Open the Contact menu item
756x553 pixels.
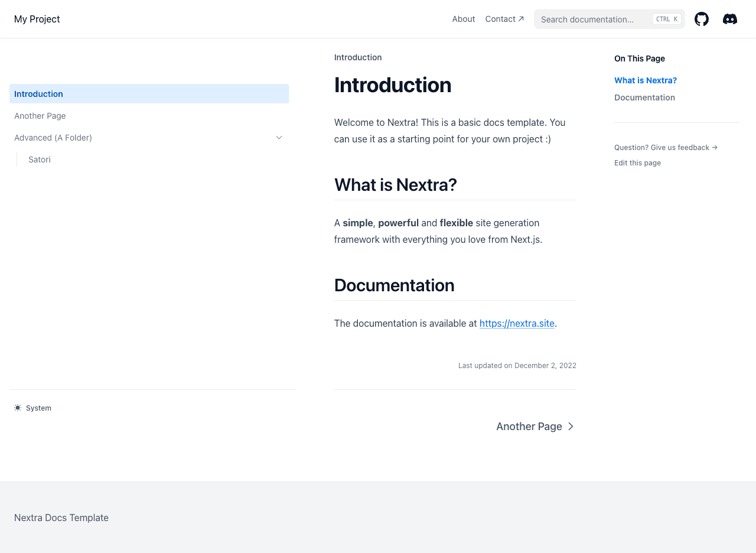[x=500, y=19]
